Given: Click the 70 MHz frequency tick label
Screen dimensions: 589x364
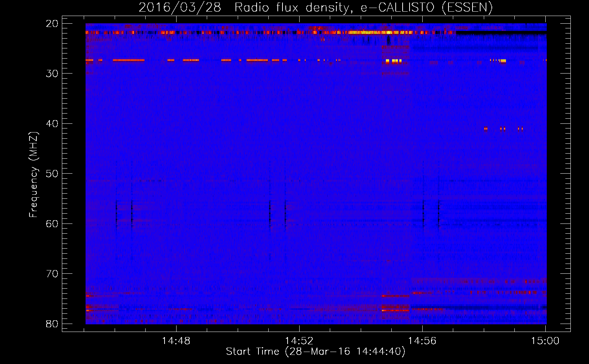Looking at the screenshot, I should [x=52, y=274].
